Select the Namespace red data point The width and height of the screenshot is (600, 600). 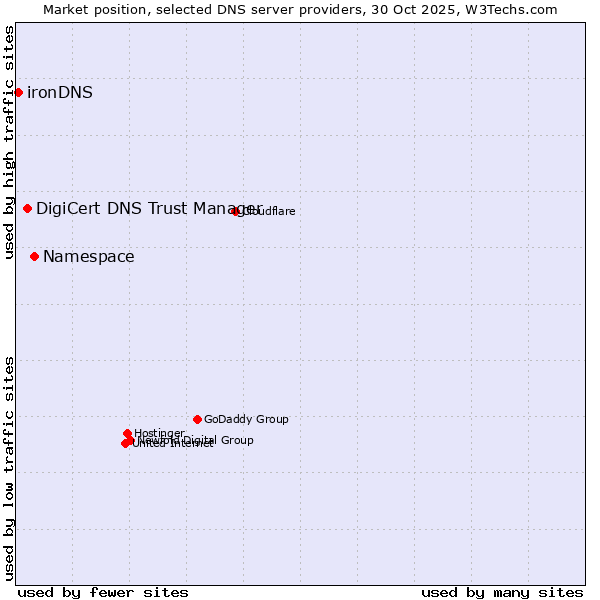34,257
